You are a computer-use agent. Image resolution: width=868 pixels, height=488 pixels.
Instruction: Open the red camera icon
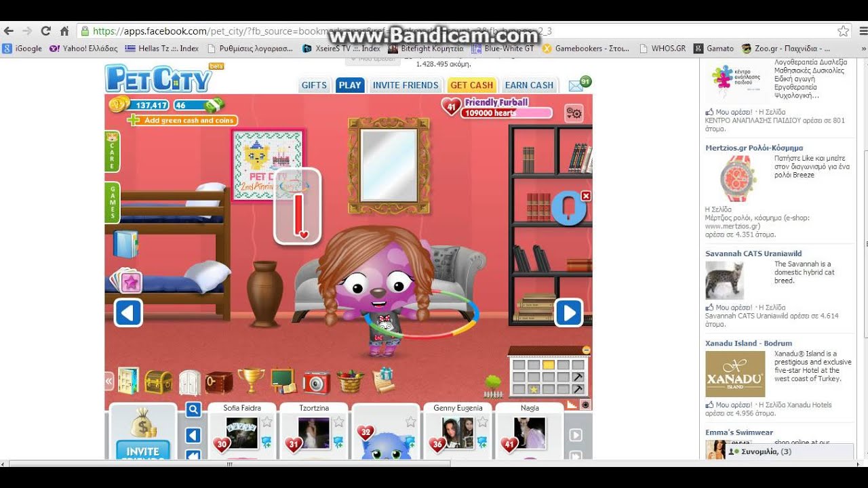(x=316, y=382)
